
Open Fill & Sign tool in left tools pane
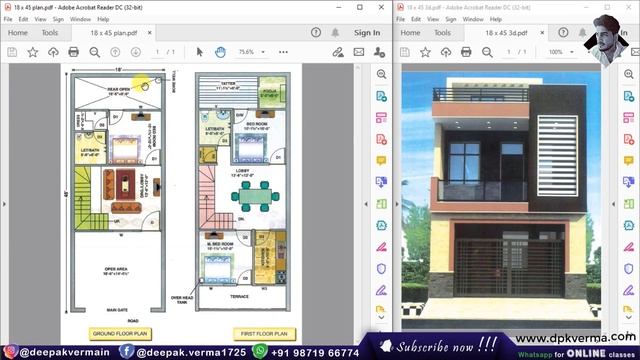point(381,290)
